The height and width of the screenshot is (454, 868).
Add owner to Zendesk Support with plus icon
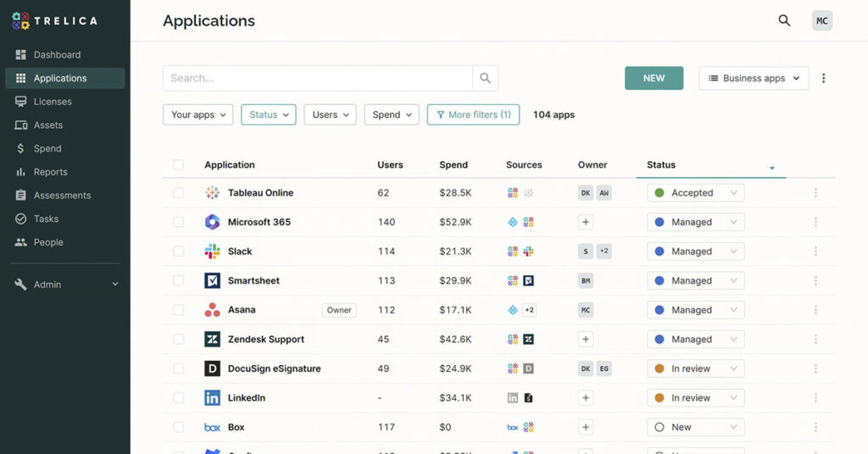[586, 339]
